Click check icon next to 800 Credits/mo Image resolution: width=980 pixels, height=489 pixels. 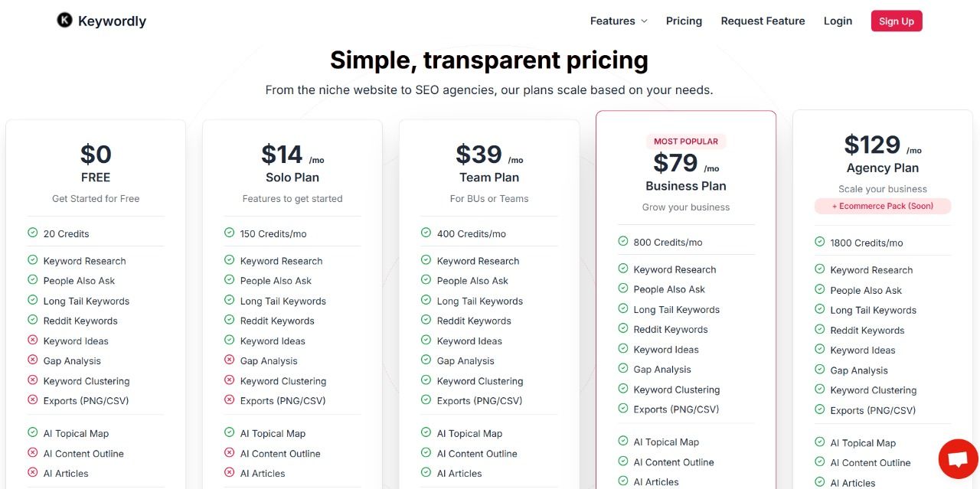(623, 242)
